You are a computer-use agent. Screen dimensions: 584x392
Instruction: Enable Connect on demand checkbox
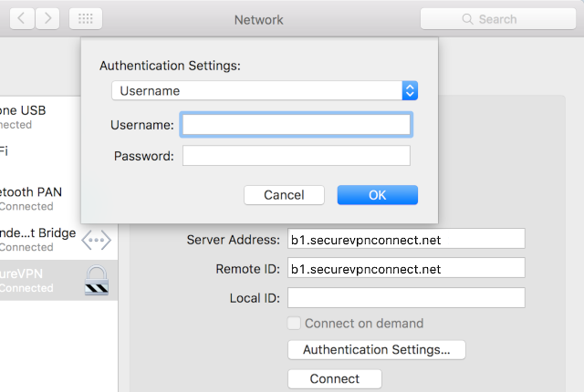point(294,323)
